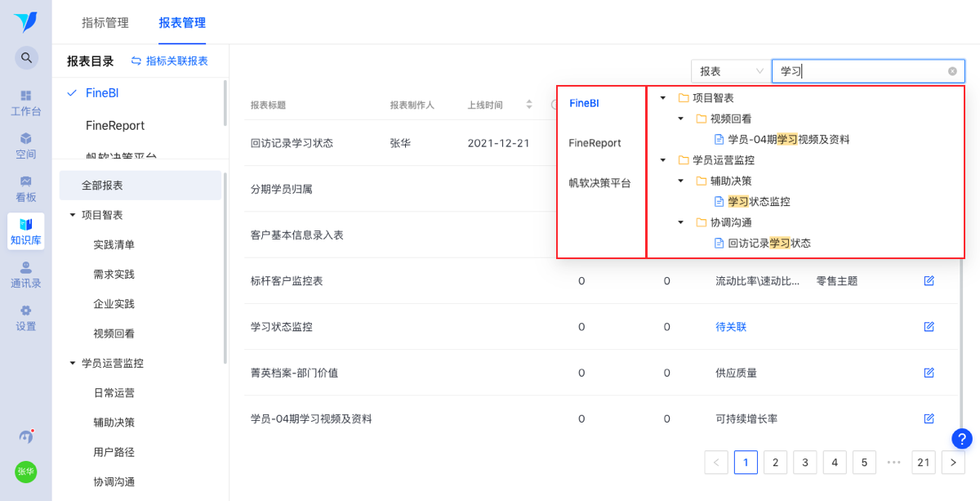Click the blue help question mark icon

pyautogui.click(x=962, y=439)
